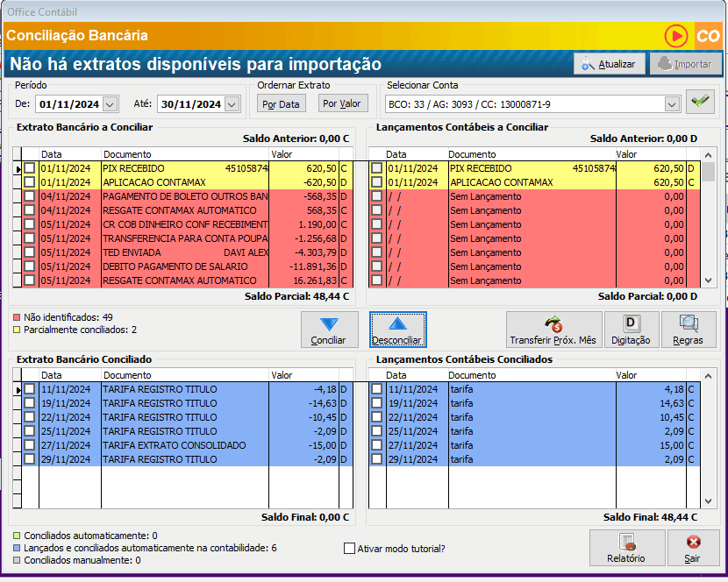Screen dimensions: 728x582
Task: Generate the Relatório report
Action: [625, 548]
